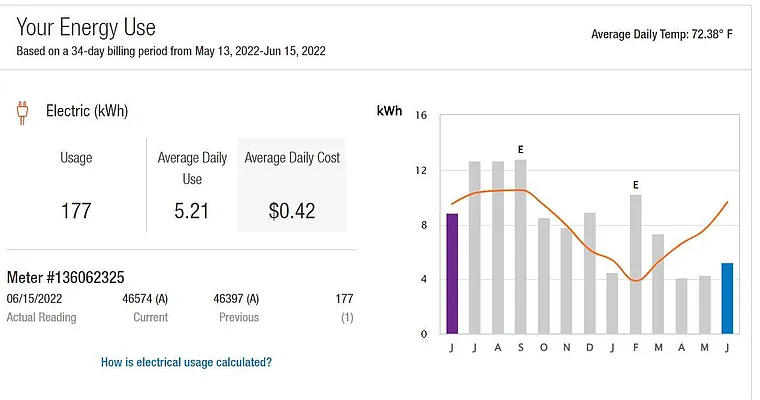760x400 pixels.
Task: Click the "Your Energy Use" heading
Action: pyautogui.click(x=86, y=27)
